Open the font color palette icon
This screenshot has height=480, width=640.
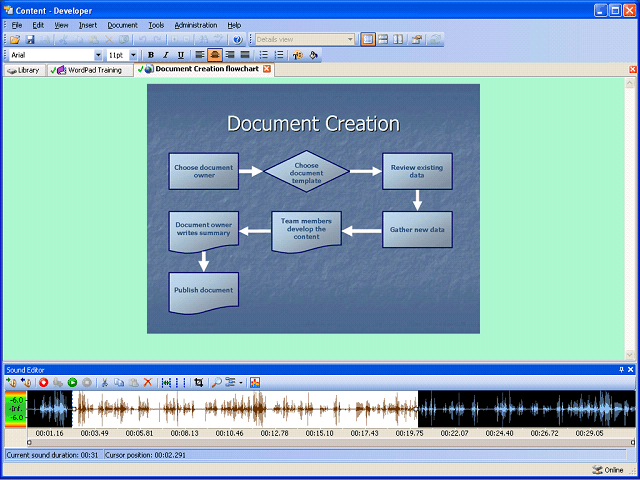click(x=298, y=55)
